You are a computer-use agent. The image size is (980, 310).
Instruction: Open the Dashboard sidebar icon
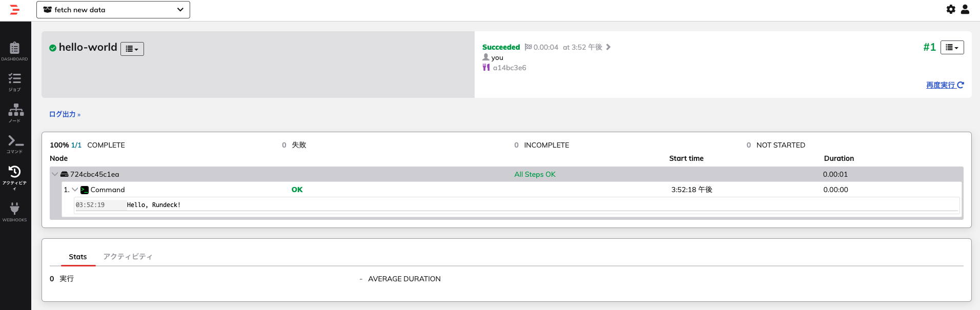(x=14, y=51)
